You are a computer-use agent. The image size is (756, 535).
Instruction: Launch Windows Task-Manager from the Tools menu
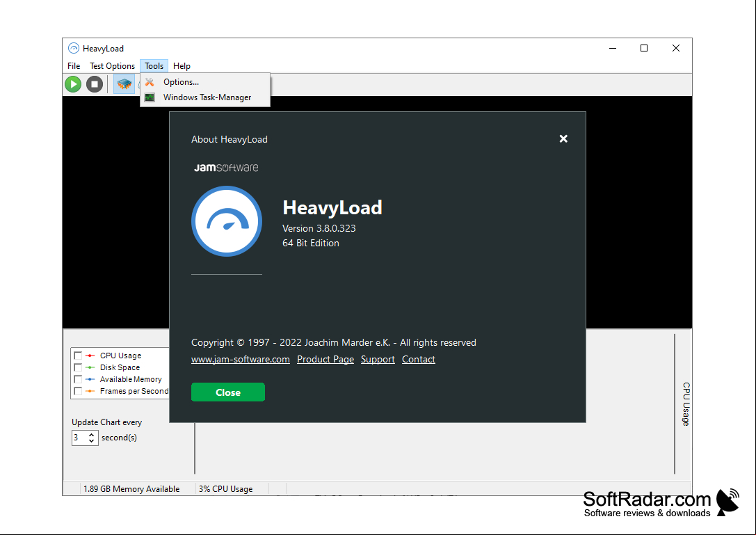pos(205,97)
